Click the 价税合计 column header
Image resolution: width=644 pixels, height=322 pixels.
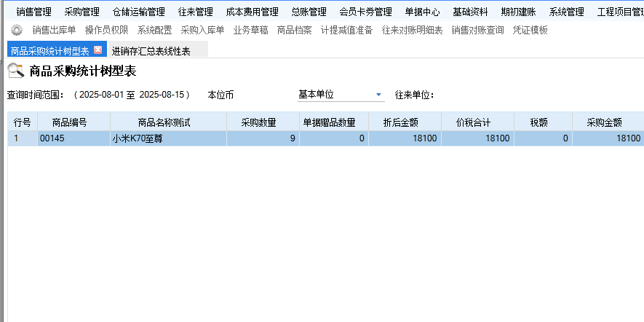click(x=477, y=122)
